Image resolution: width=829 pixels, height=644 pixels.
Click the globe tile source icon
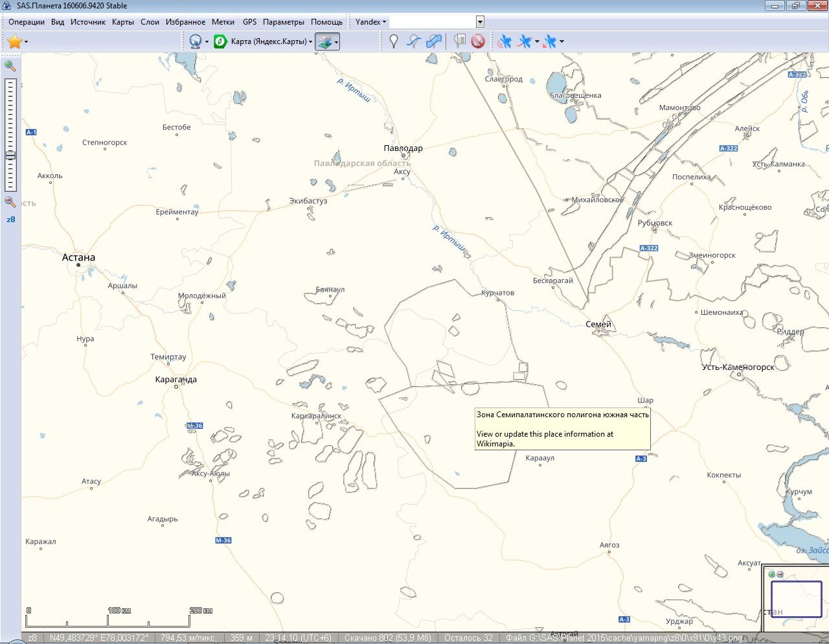(196, 41)
